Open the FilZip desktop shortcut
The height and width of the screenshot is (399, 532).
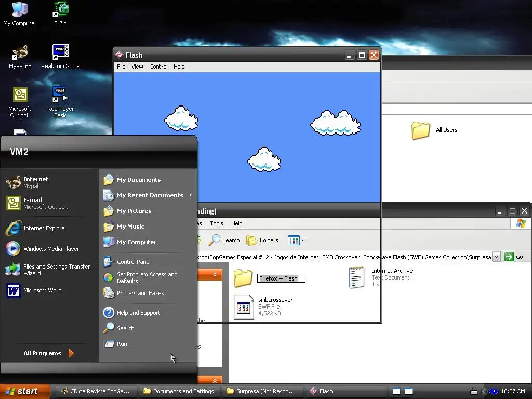(x=60, y=14)
